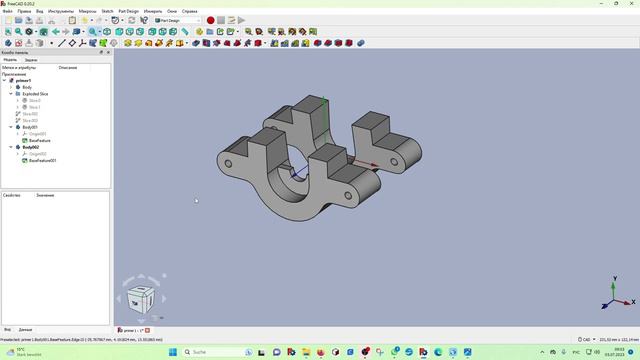Click the Linear pattern icon
The width and height of the screenshot is (640, 360).
click(285, 43)
